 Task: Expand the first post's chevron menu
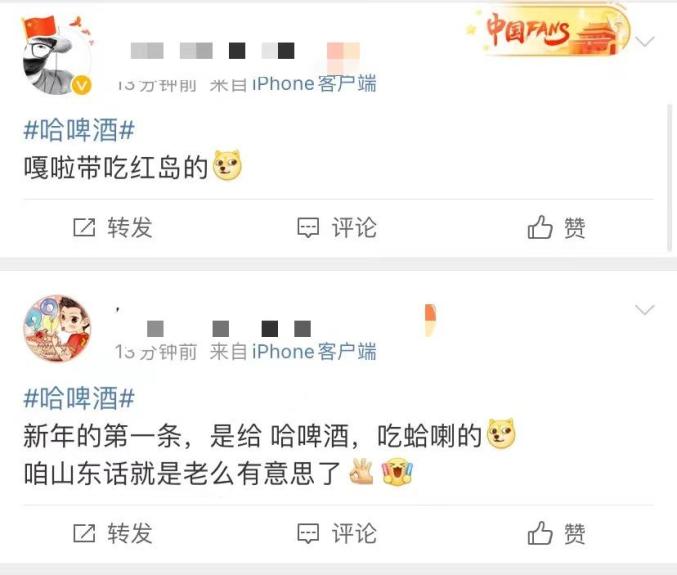click(x=645, y=41)
